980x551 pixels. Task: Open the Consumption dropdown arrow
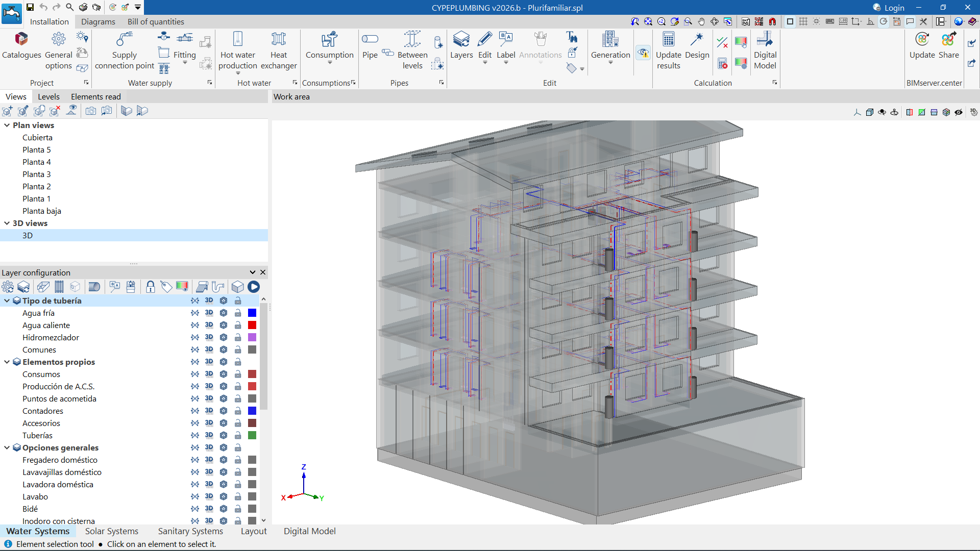pos(330,63)
